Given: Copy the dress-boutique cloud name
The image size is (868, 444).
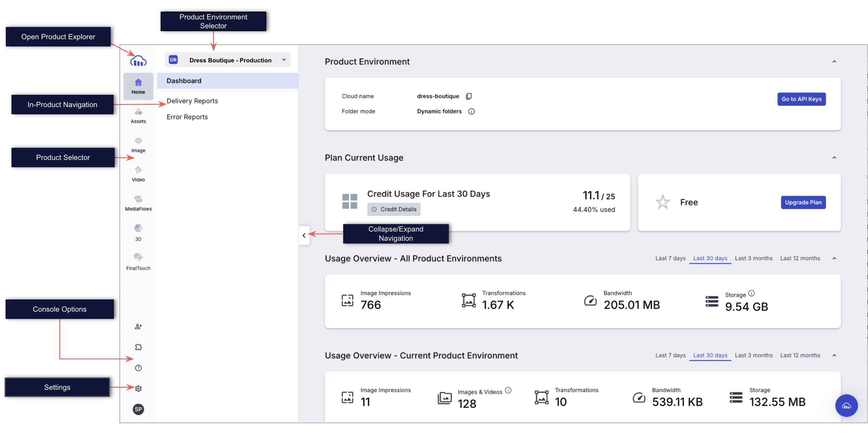Looking at the screenshot, I should 469,96.
